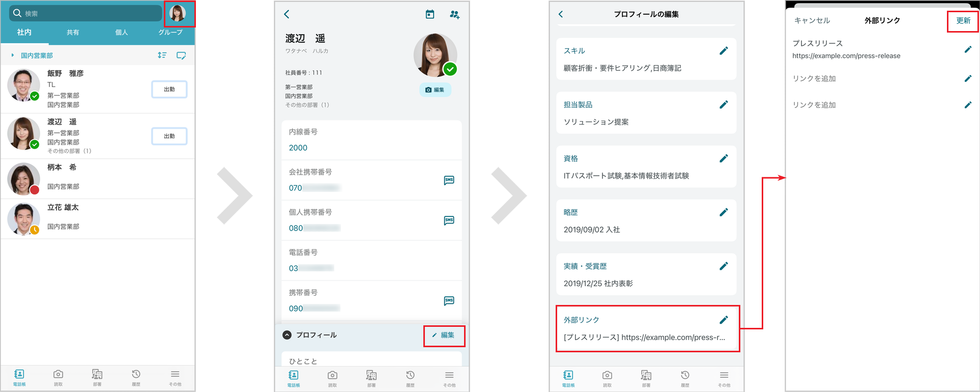The height and width of the screenshot is (392, 980).
Task: Open 渡辺 遥 contact photo in list
Action: pyautogui.click(x=23, y=133)
